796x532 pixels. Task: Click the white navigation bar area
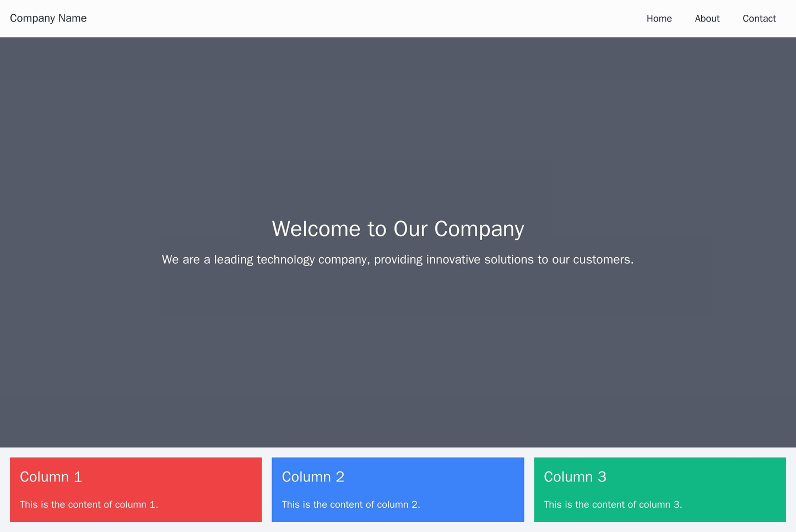[x=386, y=18]
